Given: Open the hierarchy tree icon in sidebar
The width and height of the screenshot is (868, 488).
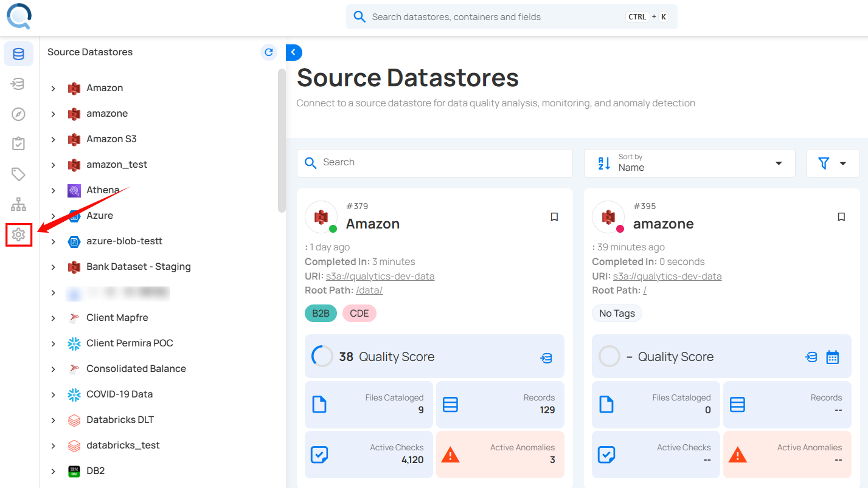Looking at the screenshot, I should pyautogui.click(x=18, y=204).
